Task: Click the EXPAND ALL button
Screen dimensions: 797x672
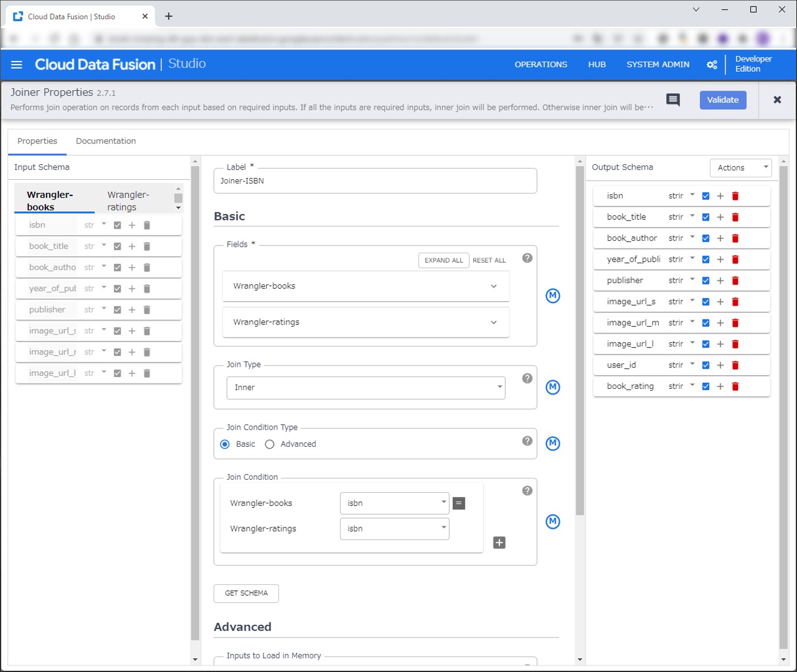Action: click(444, 260)
